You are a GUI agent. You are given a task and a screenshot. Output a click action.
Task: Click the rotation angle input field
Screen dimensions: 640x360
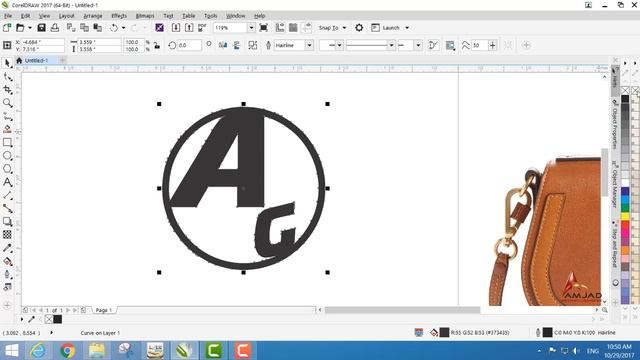[189, 45]
